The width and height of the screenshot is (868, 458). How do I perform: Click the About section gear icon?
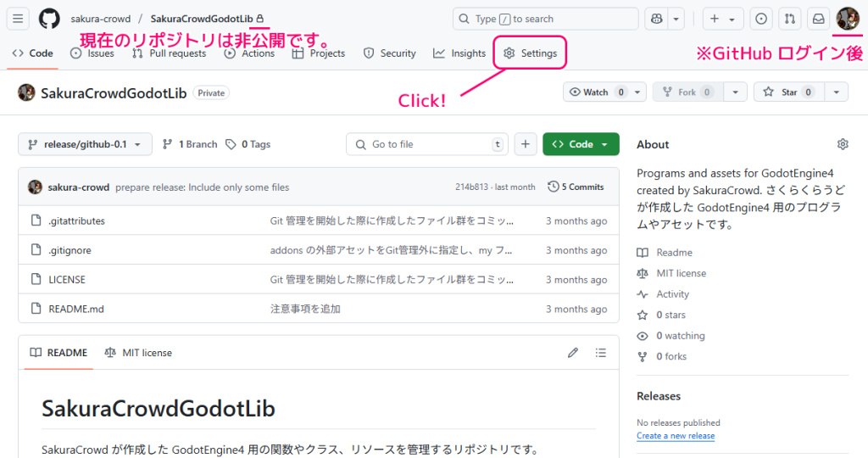coord(843,144)
